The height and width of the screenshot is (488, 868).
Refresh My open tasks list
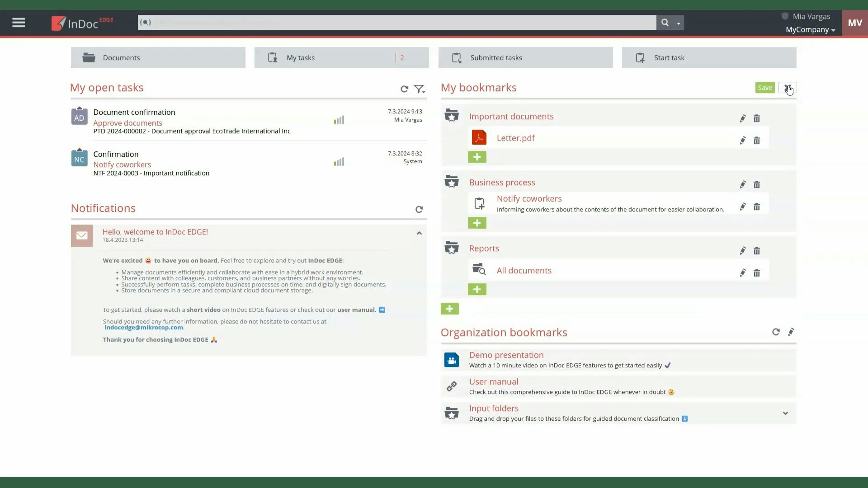[404, 89]
